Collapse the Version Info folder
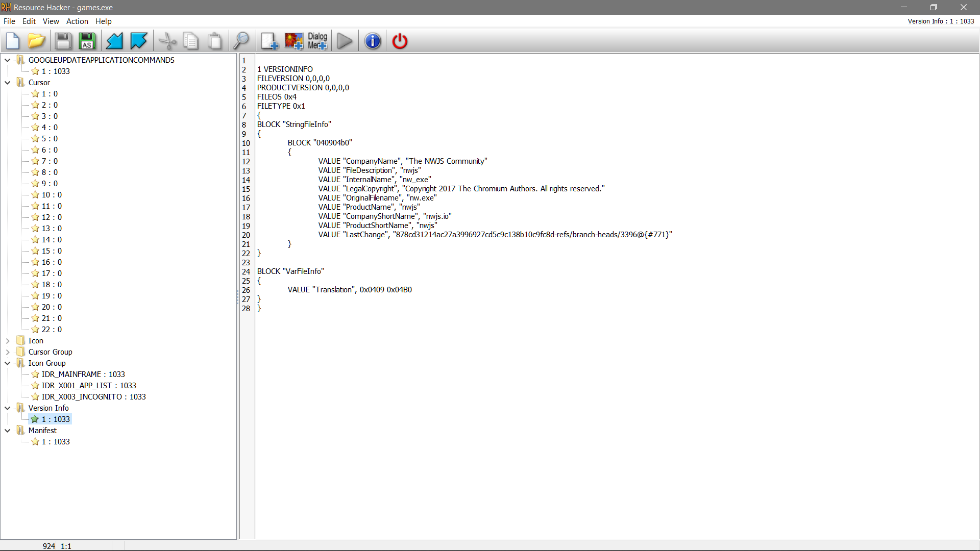The image size is (980, 551). [x=7, y=408]
